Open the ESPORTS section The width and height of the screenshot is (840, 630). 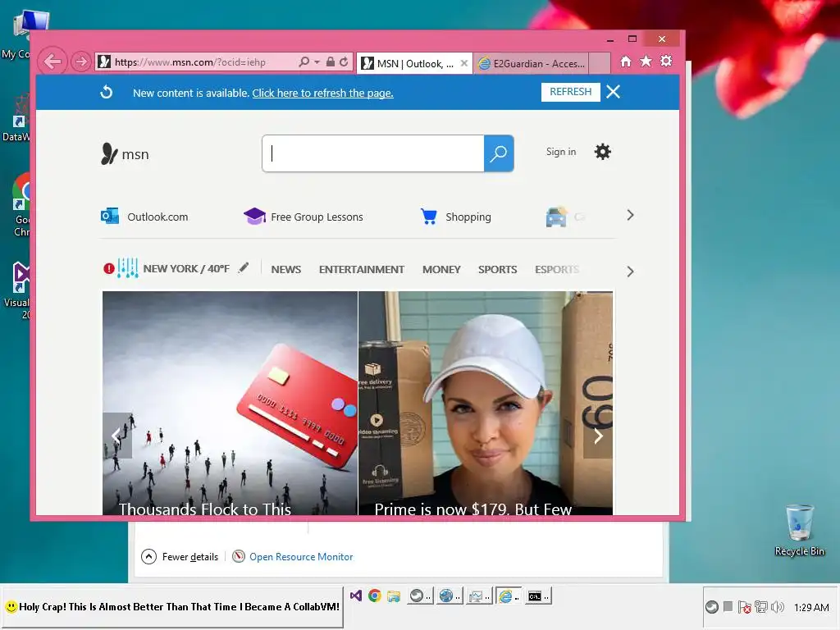coord(557,269)
